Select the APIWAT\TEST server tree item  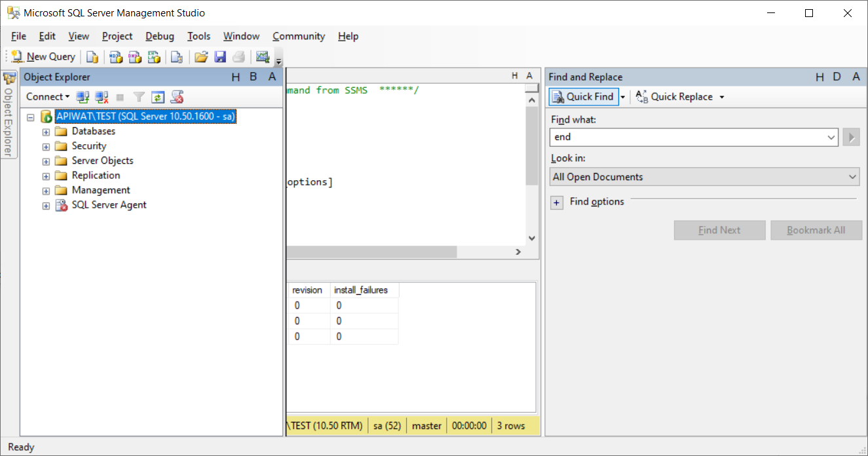145,117
